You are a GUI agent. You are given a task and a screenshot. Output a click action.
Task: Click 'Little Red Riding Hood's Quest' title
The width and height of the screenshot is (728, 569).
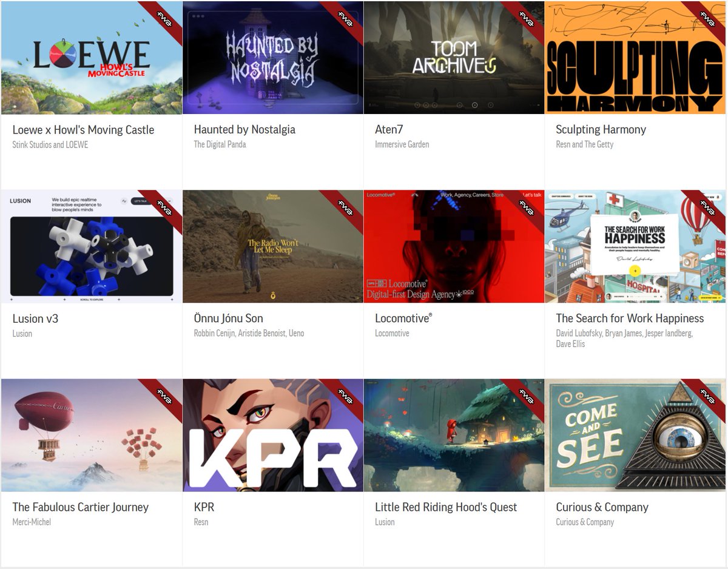[x=446, y=507]
